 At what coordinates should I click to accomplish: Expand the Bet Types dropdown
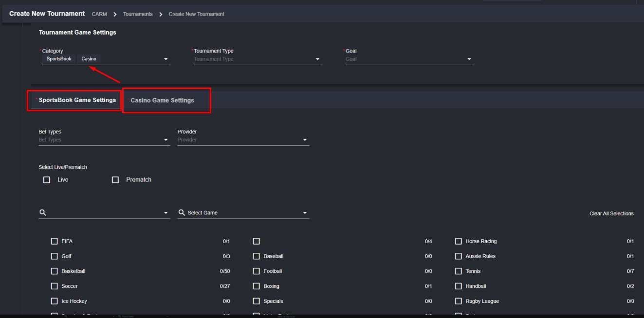[x=166, y=140]
